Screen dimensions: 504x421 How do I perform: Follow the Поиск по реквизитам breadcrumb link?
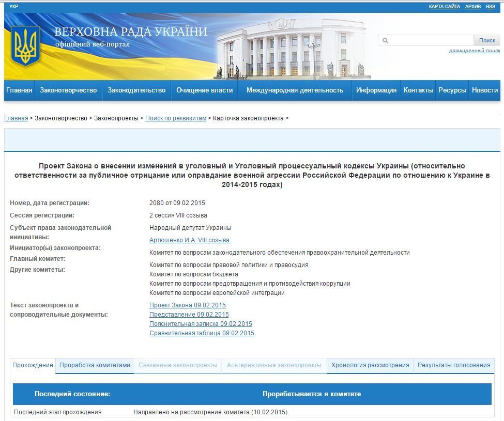pos(176,118)
